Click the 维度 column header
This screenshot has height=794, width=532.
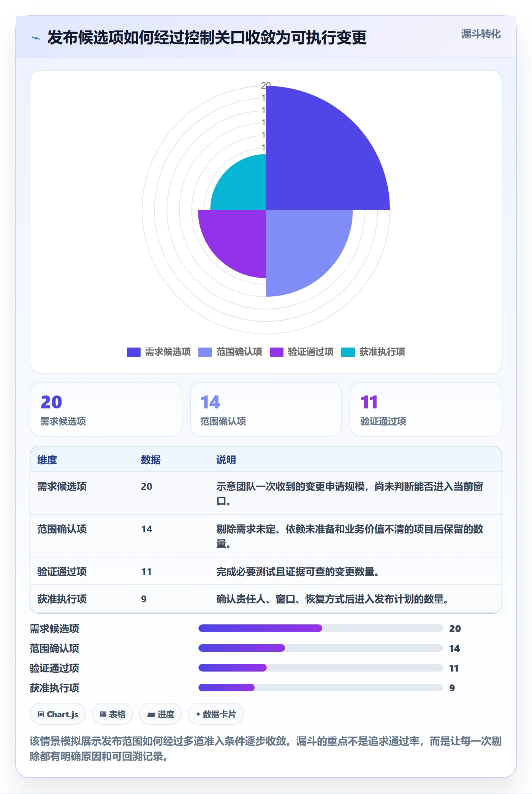[x=47, y=460]
